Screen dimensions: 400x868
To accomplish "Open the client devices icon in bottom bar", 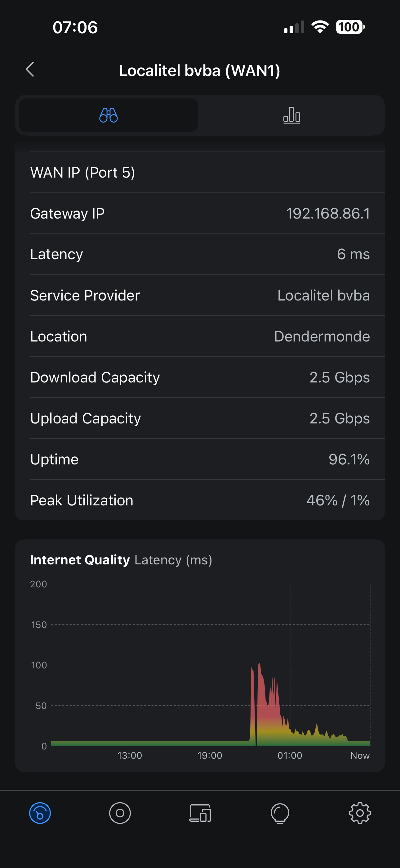I will coord(200,813).
